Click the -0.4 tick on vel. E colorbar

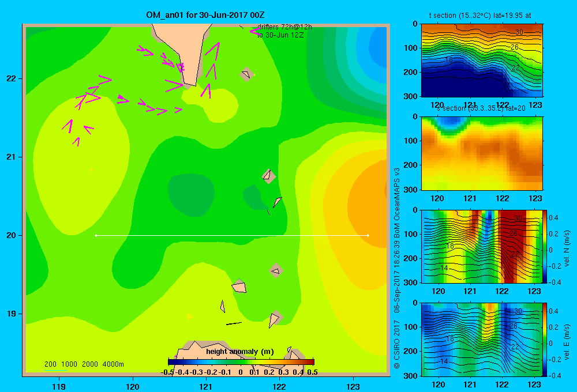coord(553,375)
